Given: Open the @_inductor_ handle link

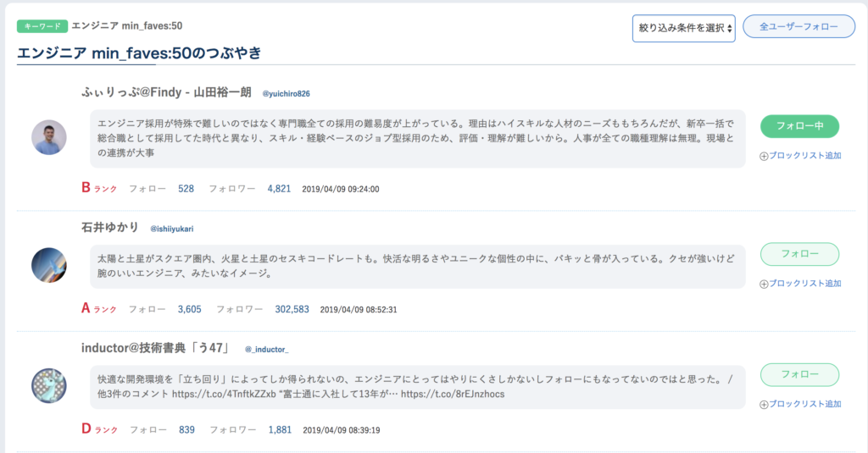Looking at the screenshot, I should [266, 349].
